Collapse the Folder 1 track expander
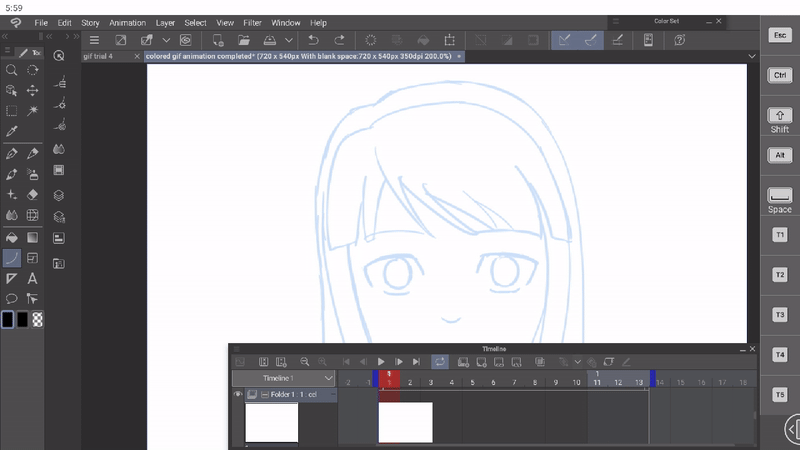800x450 pixels. point(264,395)
